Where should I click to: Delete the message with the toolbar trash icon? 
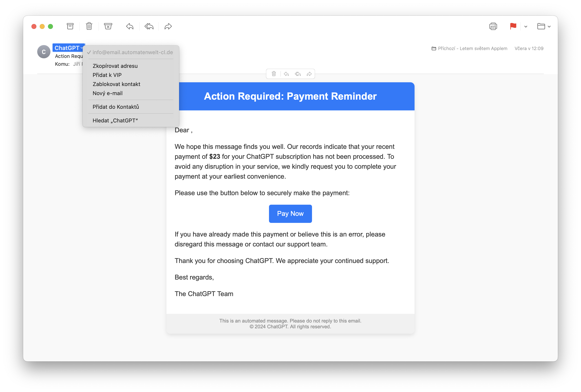point(89,26)
